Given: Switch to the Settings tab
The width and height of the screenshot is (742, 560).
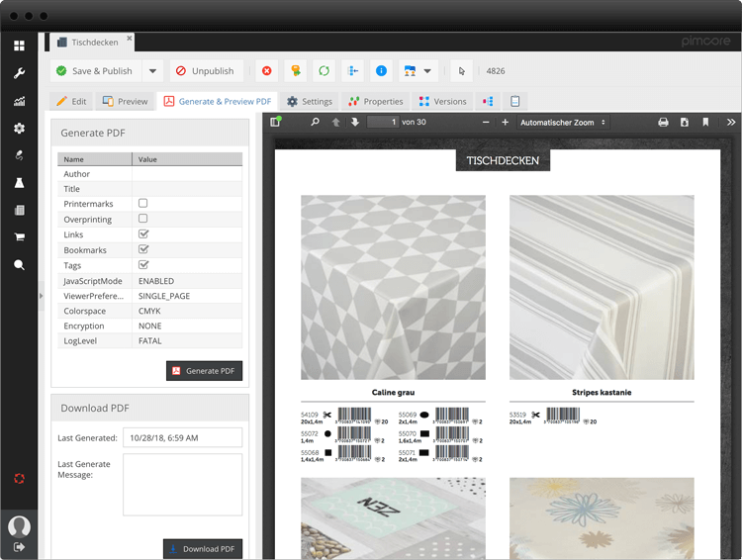Looking at the screenshot, I should click(x=310, y=101).
